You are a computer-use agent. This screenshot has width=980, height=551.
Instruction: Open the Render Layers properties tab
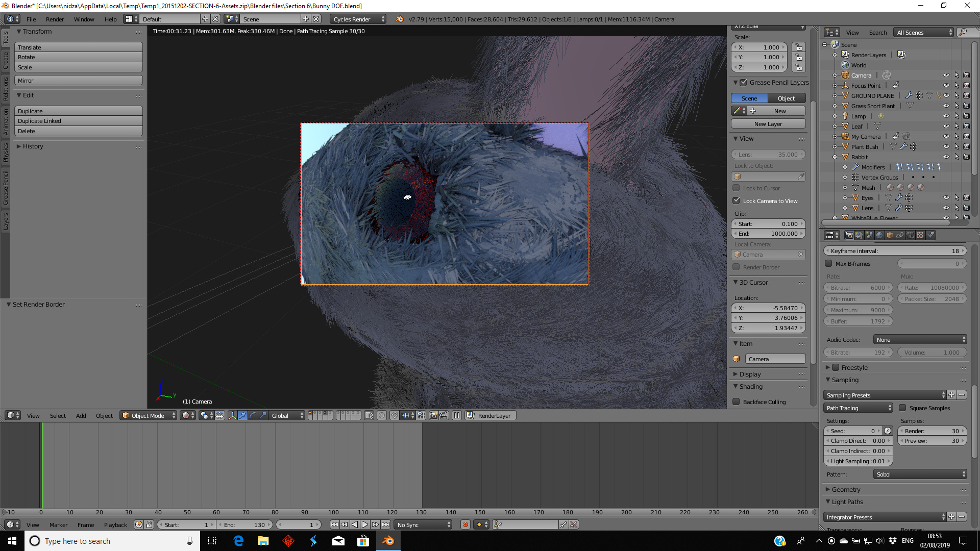click(859, 235)
